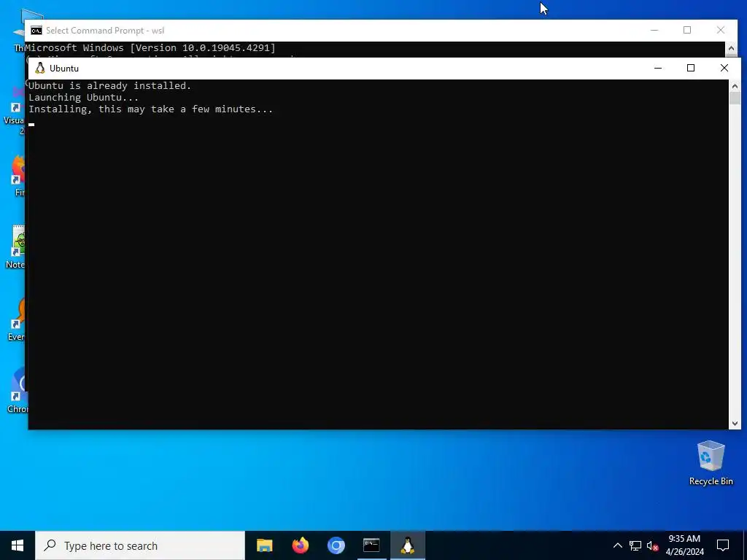This screenshot has height=560, width=747.
Task: Maximize the Ubuntu window
Action: point(691,68)
